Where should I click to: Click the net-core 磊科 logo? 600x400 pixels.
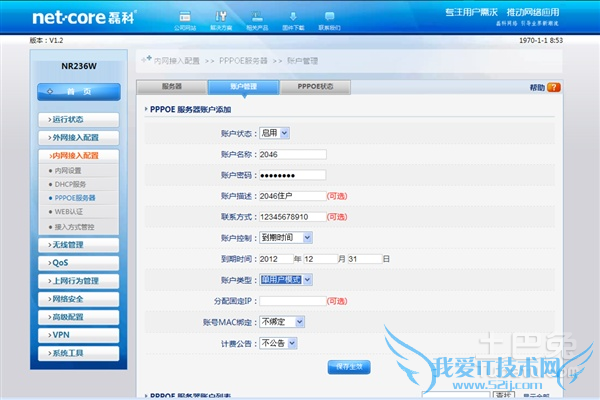(x=84, y=18)
